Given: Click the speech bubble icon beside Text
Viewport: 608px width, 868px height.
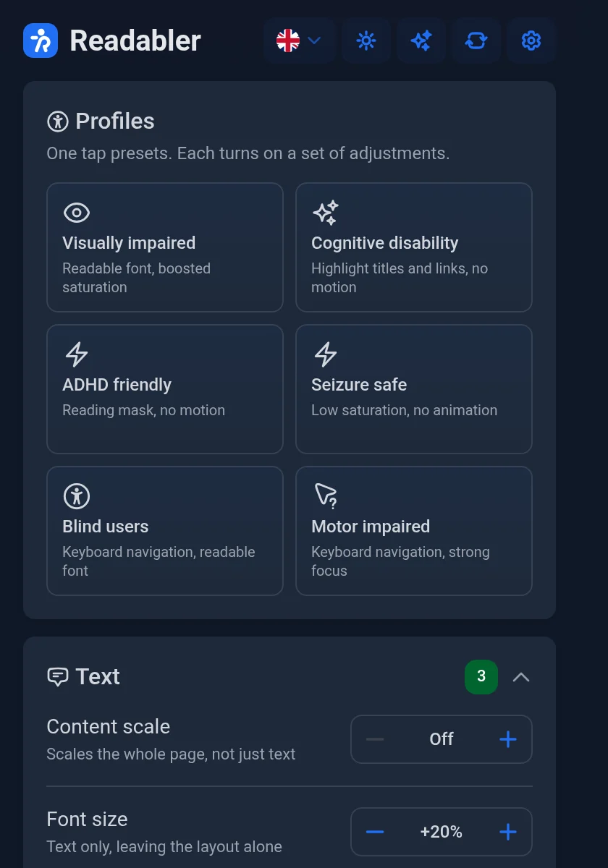Looking at the screenshot, I should click(x=57, y=676).
